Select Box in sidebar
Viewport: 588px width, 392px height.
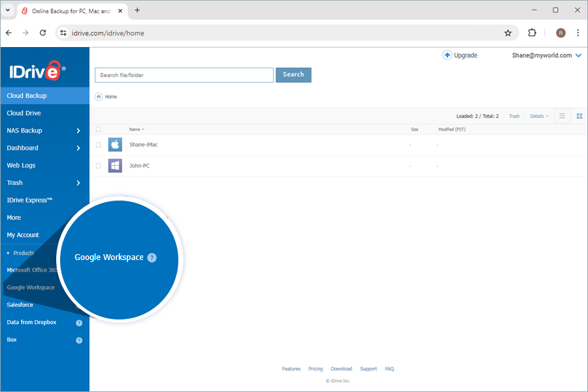click(x=12, y=340)
